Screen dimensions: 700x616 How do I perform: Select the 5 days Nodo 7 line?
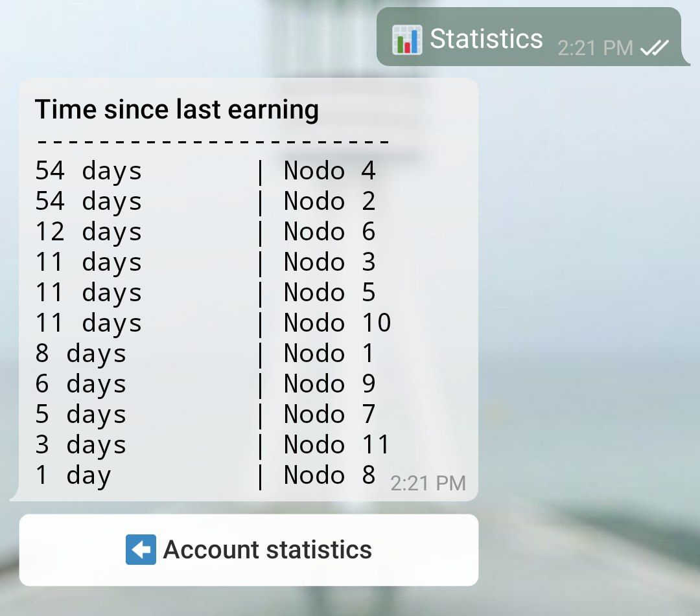[x=205, y=415]
